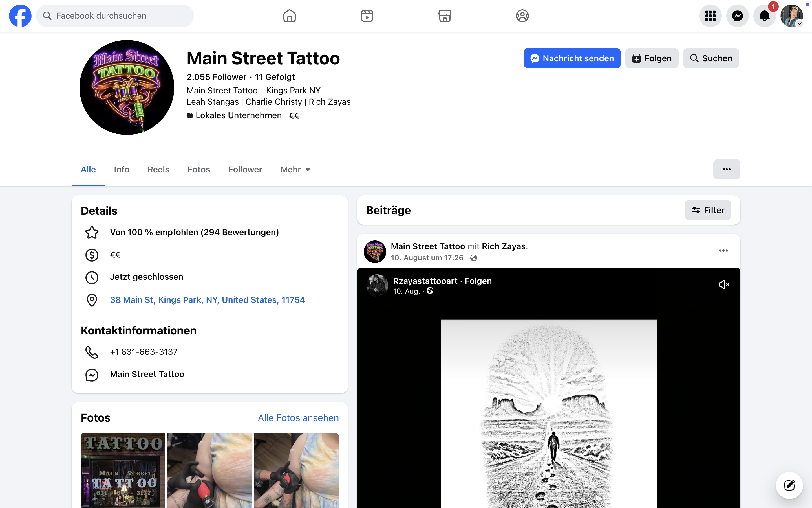Open the Groups icon in top bar

click(522, 16)
